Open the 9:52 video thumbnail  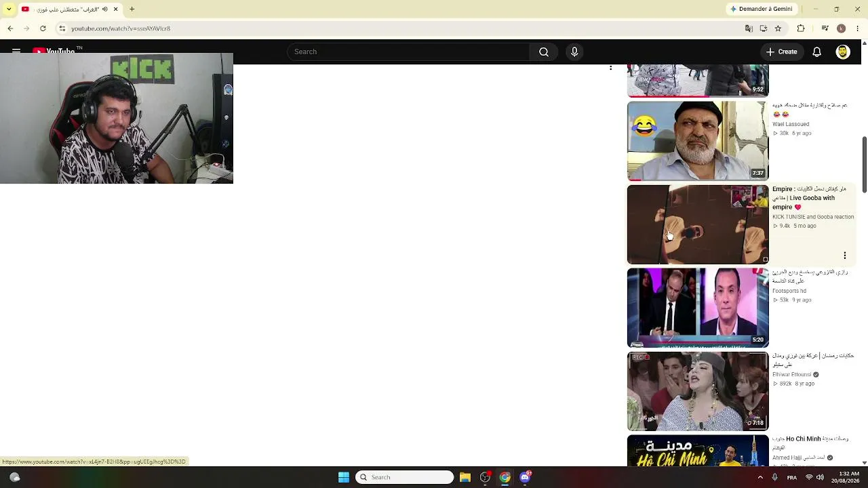point(698,81)
